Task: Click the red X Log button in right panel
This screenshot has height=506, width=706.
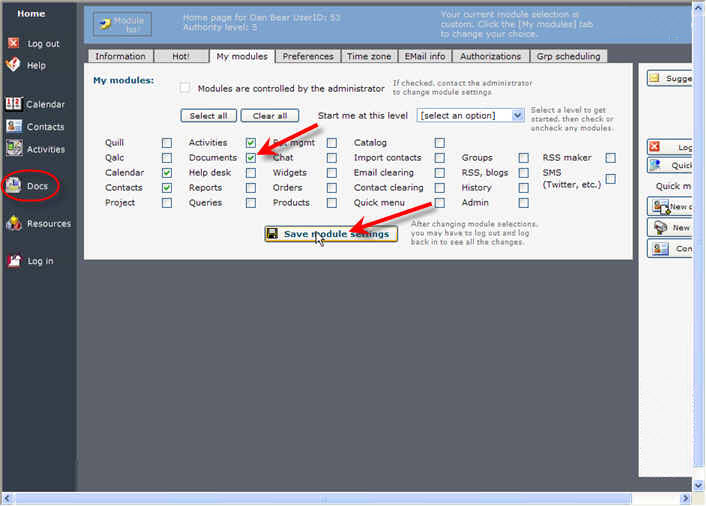Action: click(x=669, y=147)
